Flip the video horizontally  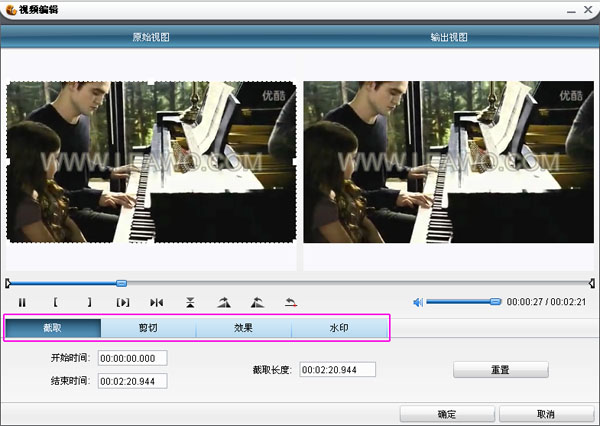tap(157, 302)
